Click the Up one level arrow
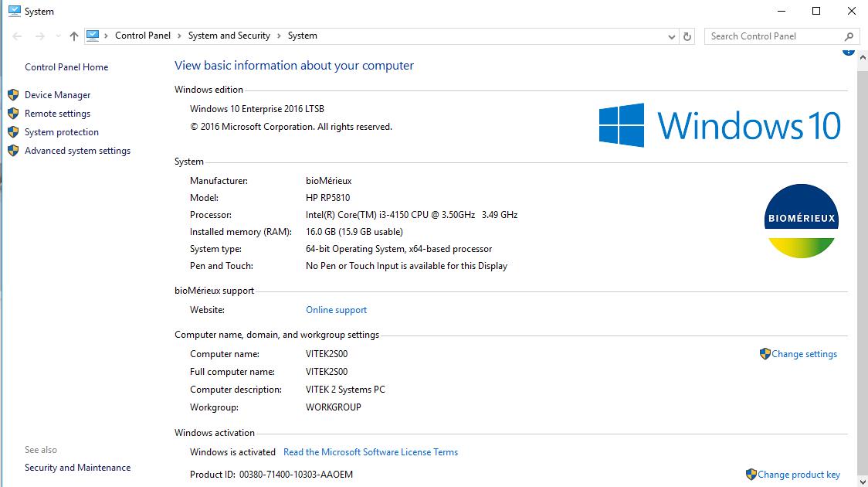 tap(74, 36)
